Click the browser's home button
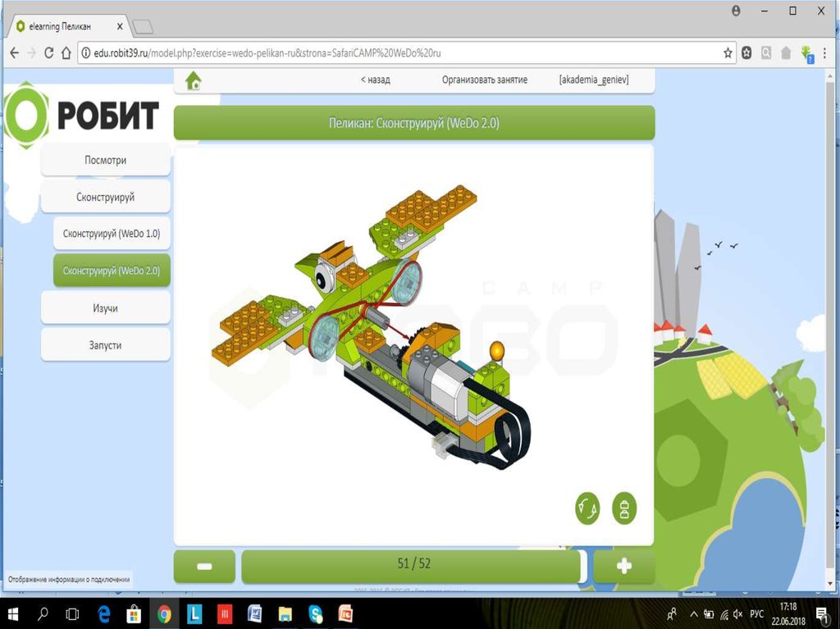 66,52
